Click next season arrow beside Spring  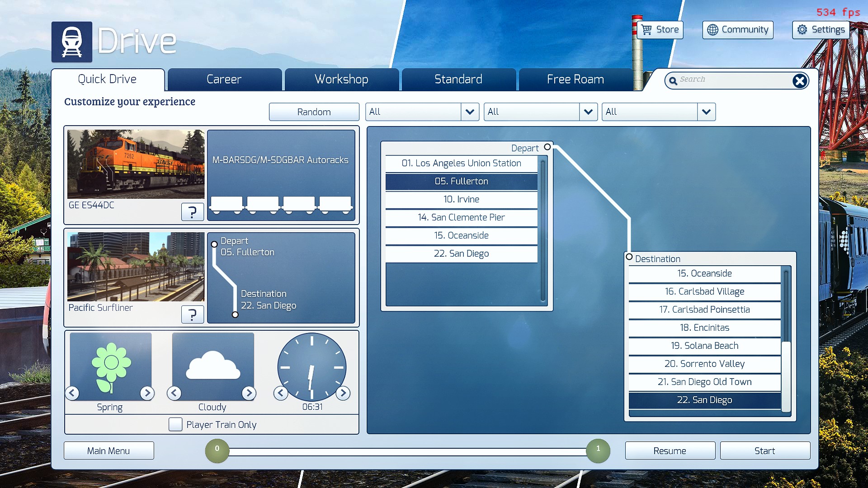point(147,393)
